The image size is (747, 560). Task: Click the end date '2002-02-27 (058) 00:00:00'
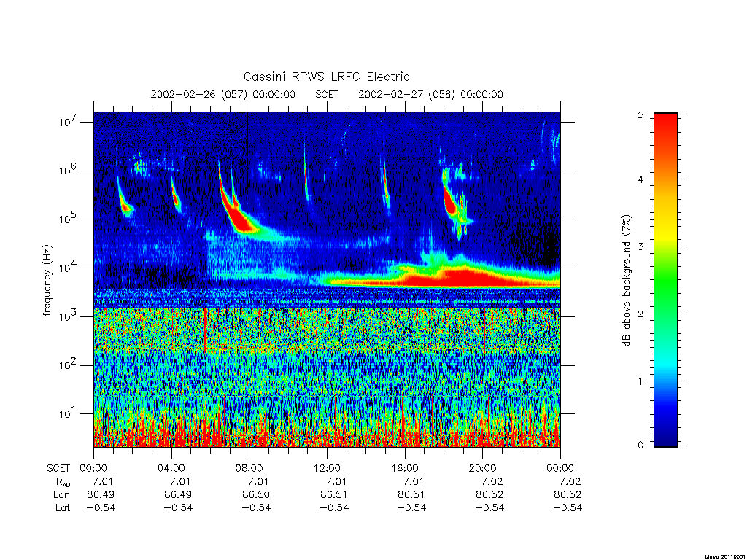430,94
